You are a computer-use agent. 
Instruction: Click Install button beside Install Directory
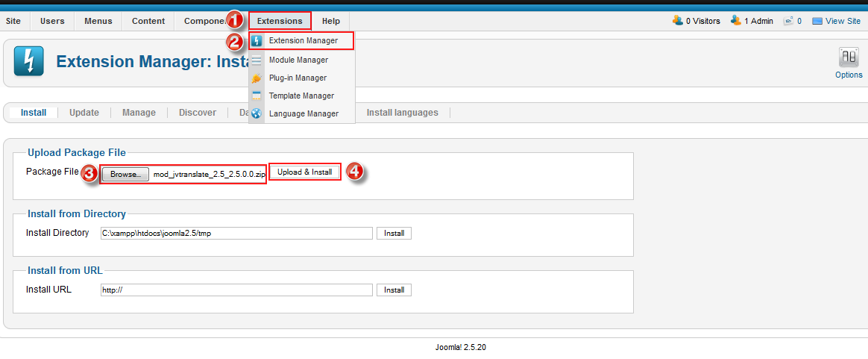pos(394,234)
